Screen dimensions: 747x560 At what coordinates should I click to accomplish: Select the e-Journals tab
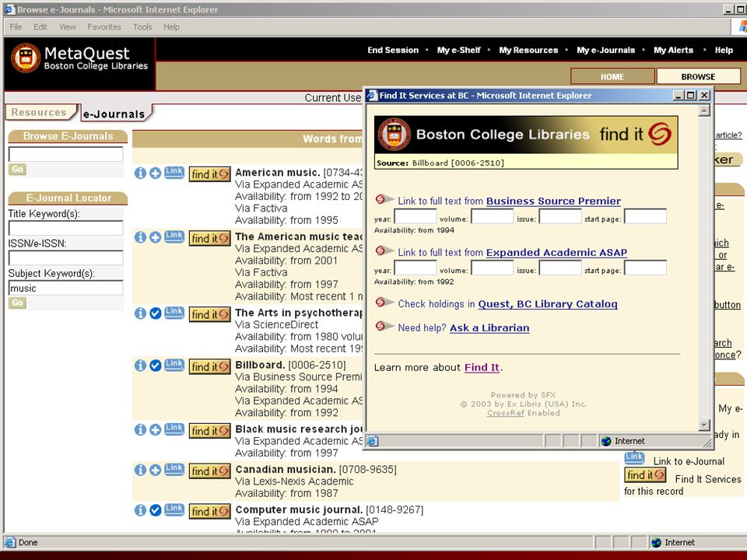114,114
